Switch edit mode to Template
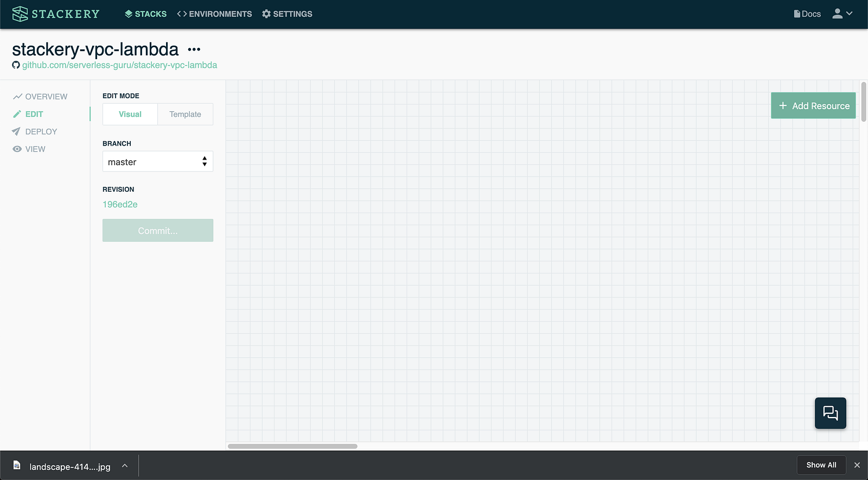The width and height of the screenshot is (868, 480). (x=186, y=114)
